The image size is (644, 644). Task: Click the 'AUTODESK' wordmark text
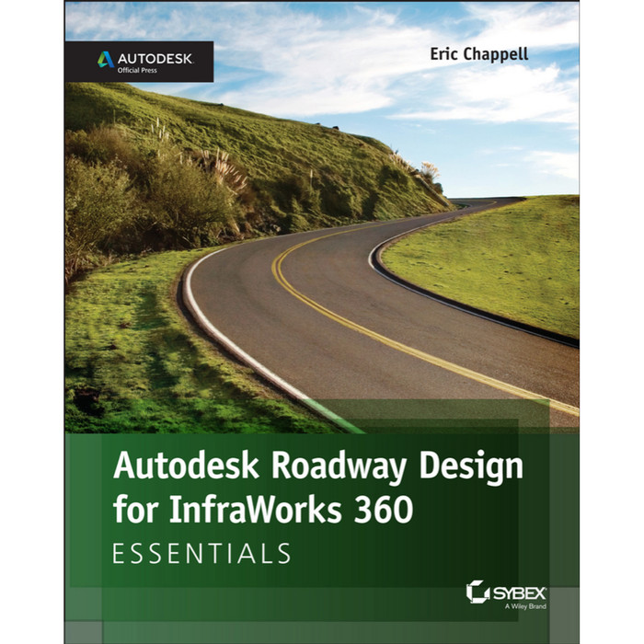tap(155, 59)
